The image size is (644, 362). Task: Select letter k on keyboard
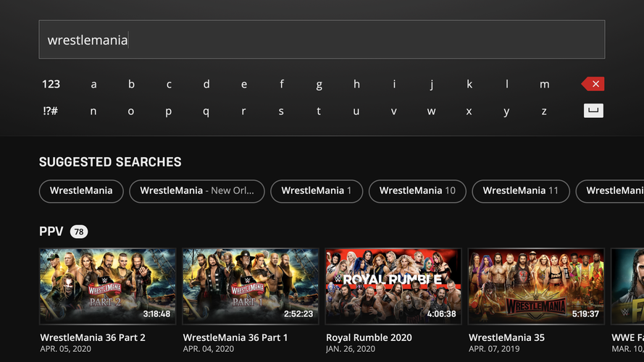469,84
